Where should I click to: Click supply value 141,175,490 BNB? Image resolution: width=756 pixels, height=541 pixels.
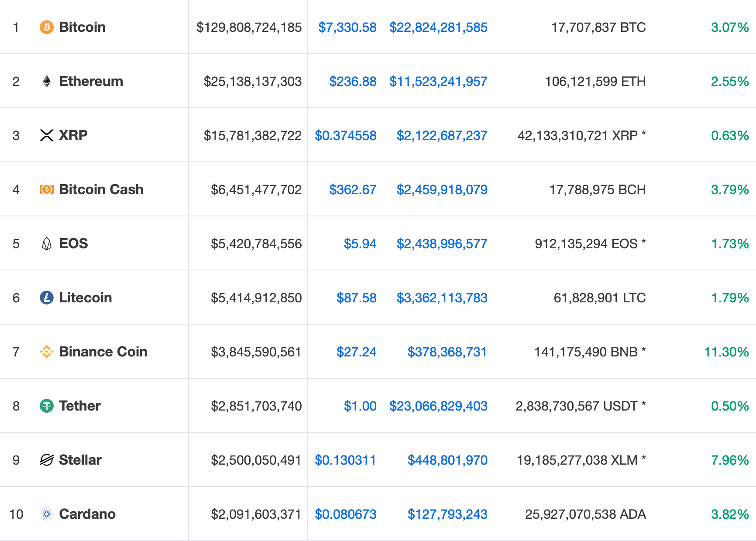coord(586,352)
